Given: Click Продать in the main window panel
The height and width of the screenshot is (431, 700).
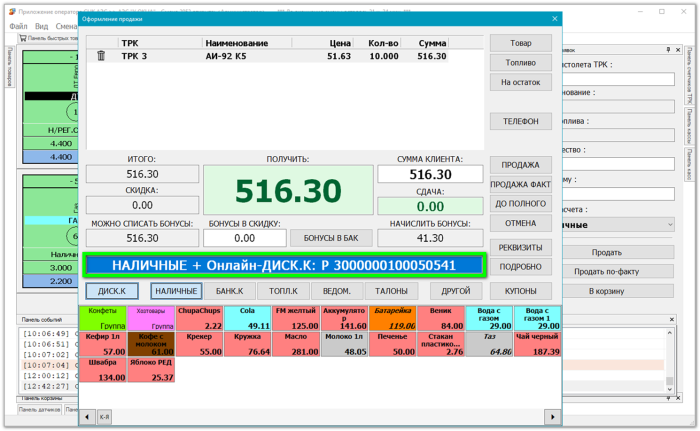Looking at the screenshot, I should pos(617,252).
